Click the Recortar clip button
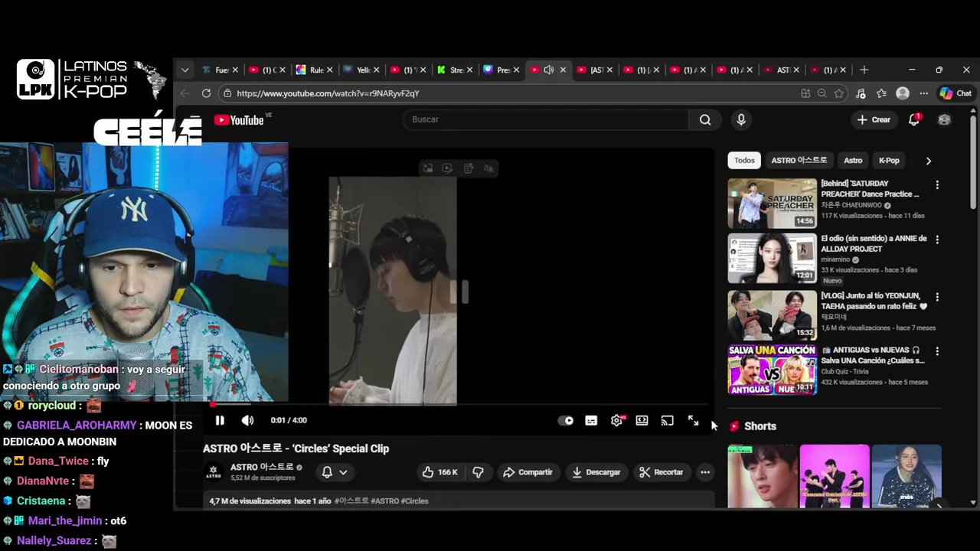Viewport: 980px width, 551px height. (661, 472)
